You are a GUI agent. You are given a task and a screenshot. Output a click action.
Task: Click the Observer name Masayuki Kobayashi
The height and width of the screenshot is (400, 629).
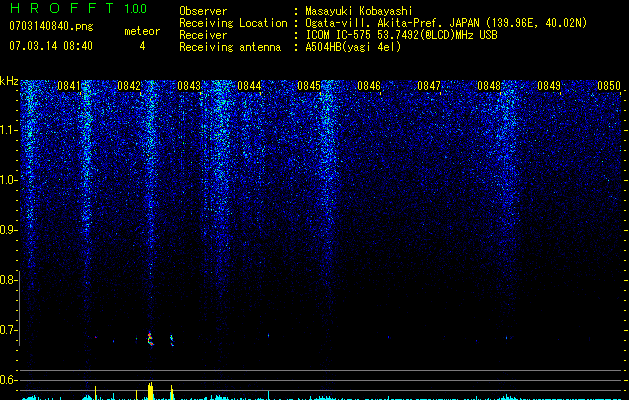pos(359,11)
